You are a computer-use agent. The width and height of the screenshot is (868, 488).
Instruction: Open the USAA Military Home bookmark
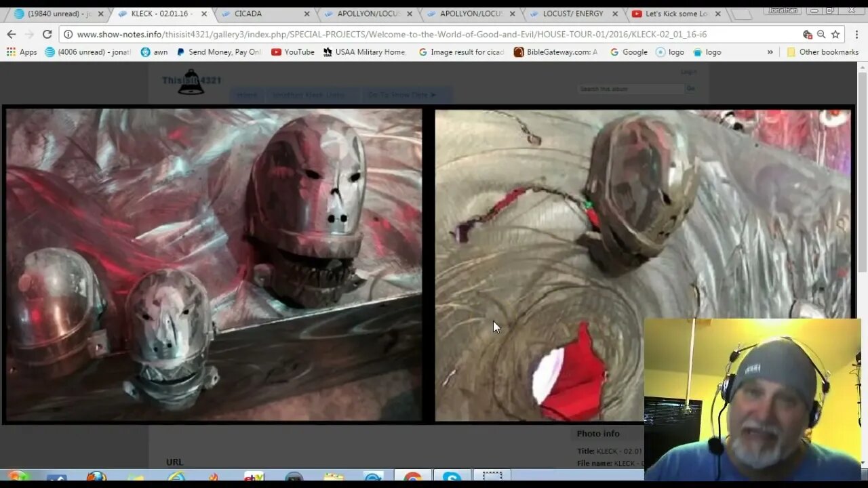coord(364,52)
